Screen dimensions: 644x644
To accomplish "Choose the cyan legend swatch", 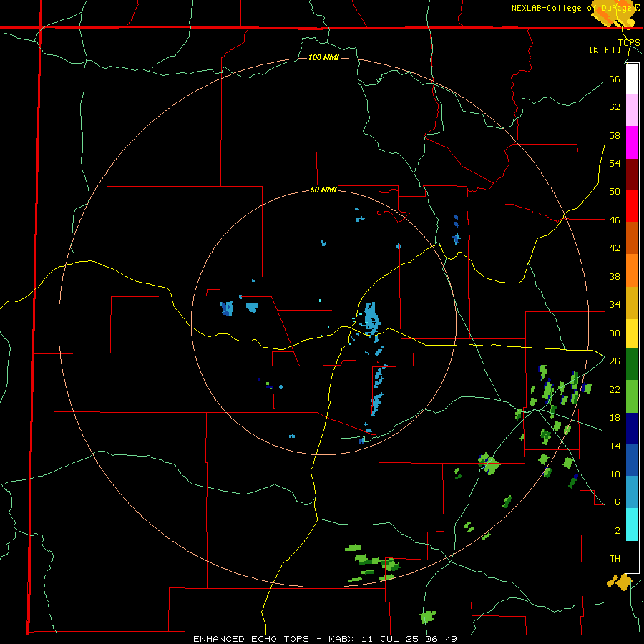I will click(x=632, y=525).
